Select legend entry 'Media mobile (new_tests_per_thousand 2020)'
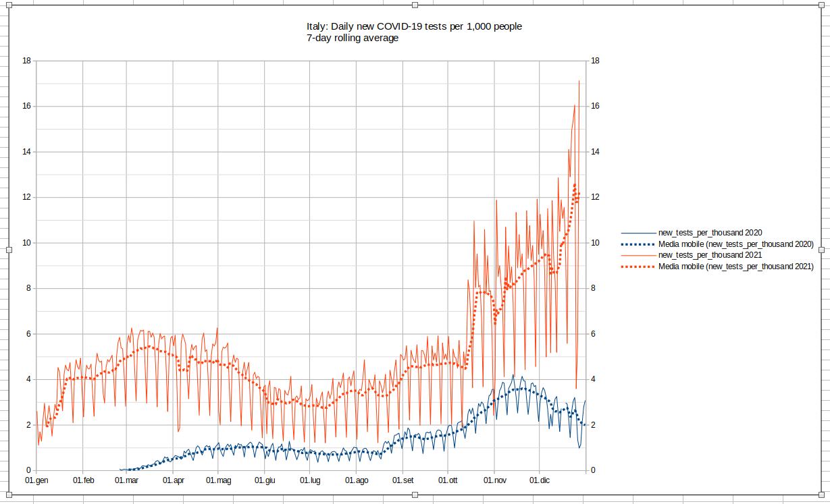 tap(735, 244)
